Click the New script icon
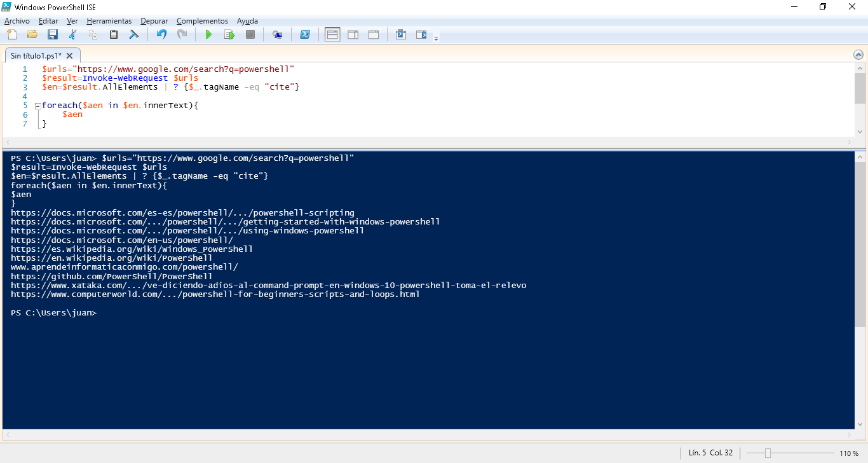868x463 pixels. (12, 34)
